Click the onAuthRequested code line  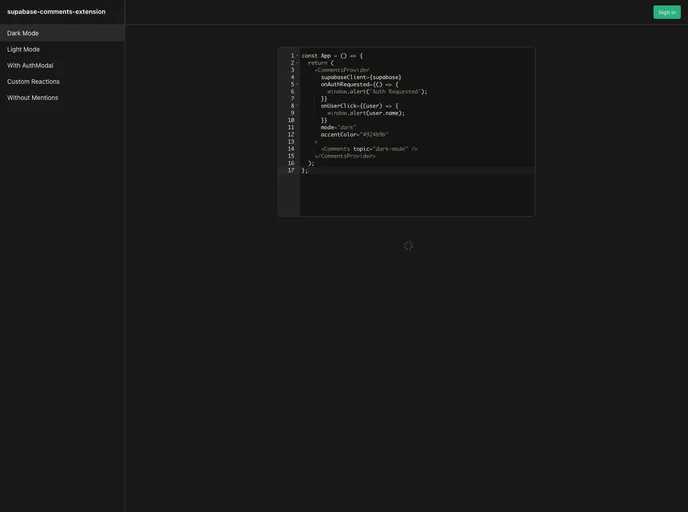359,85
